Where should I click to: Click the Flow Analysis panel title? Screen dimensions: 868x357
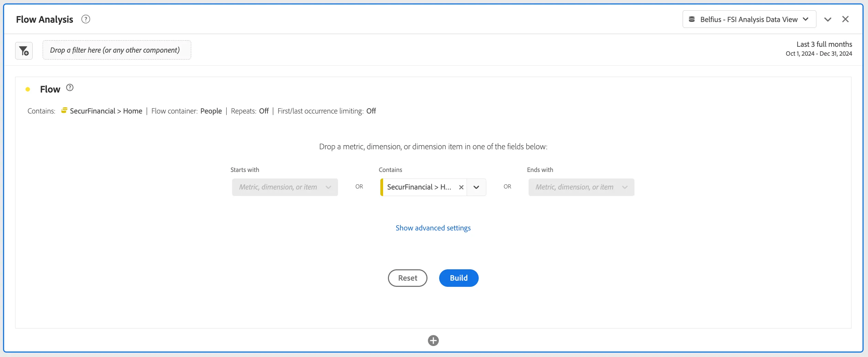[x=44, y=19]
